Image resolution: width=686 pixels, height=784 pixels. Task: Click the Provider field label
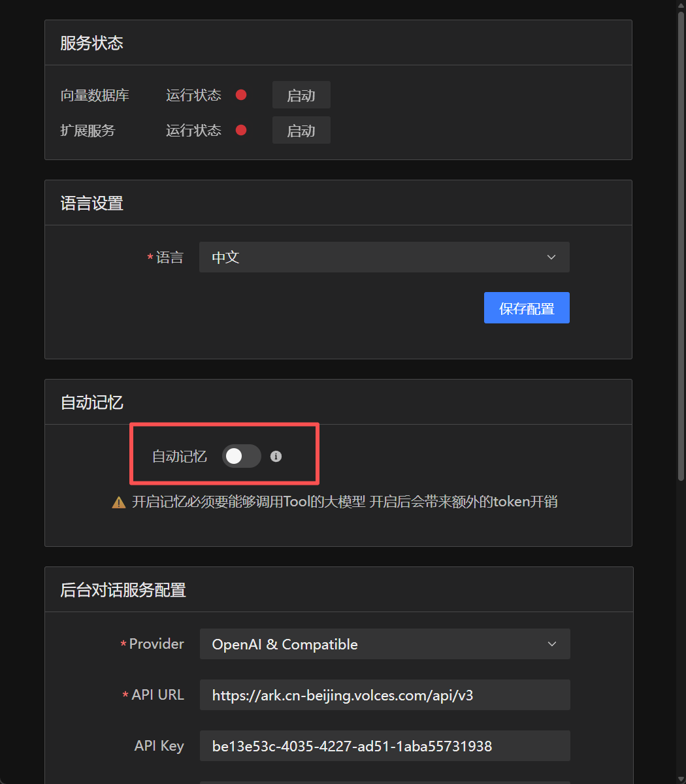(156, 644)
